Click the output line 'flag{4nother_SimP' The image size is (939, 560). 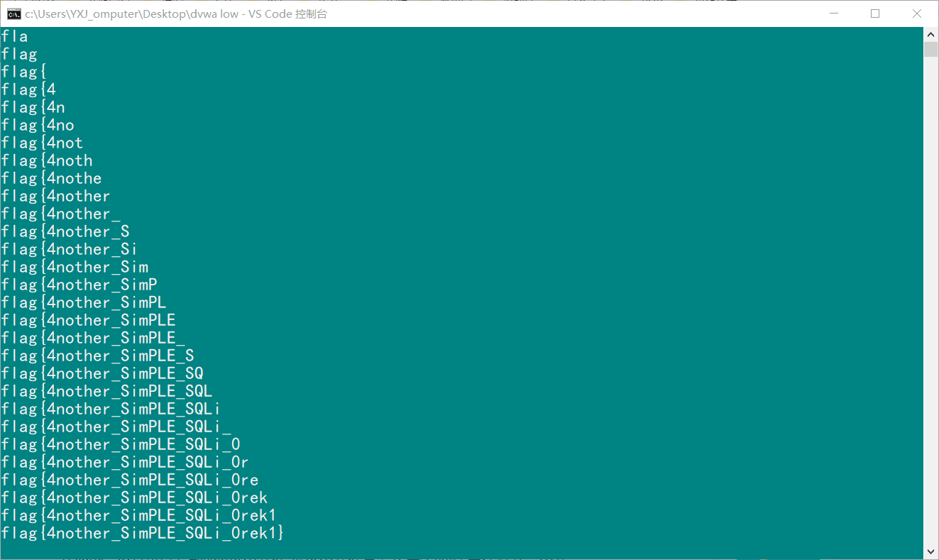point(79,285)
